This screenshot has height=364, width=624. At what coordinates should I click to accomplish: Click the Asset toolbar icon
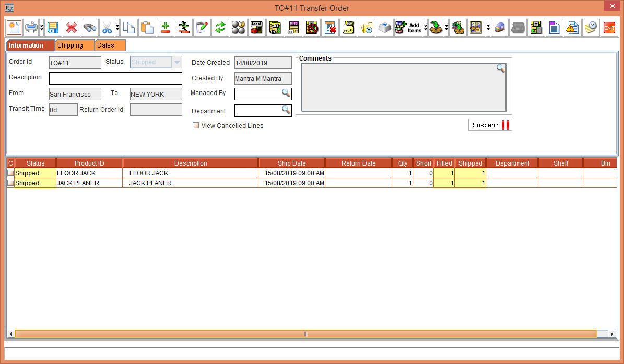click(256, 28)
